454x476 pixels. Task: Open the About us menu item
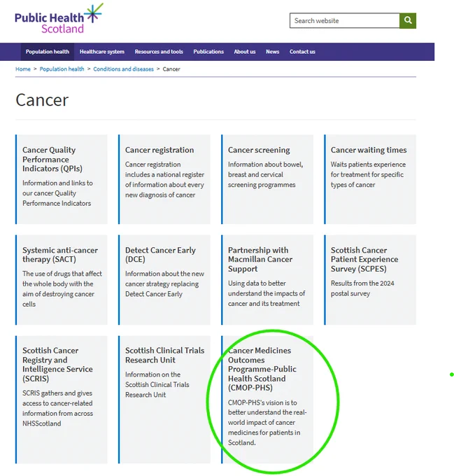pyautogui.click(x=244, y=52)
